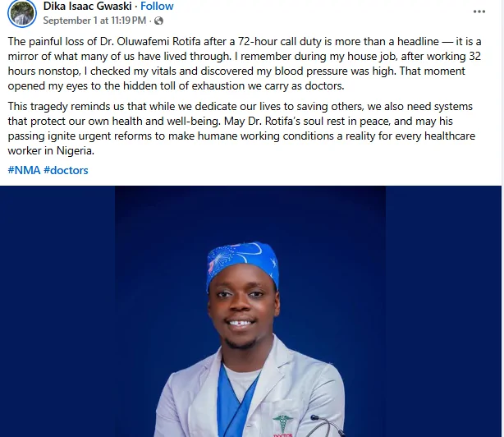Open the three-dot post options menu
Viewport: 504px width, 437px height.
pyautogui.click(x=479, y=11)
